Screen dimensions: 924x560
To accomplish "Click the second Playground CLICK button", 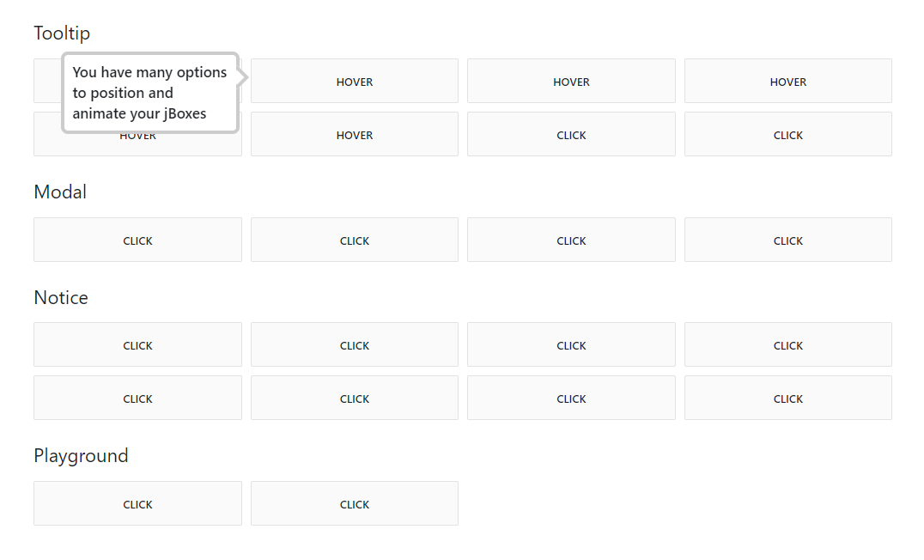I will click(354, 502).
